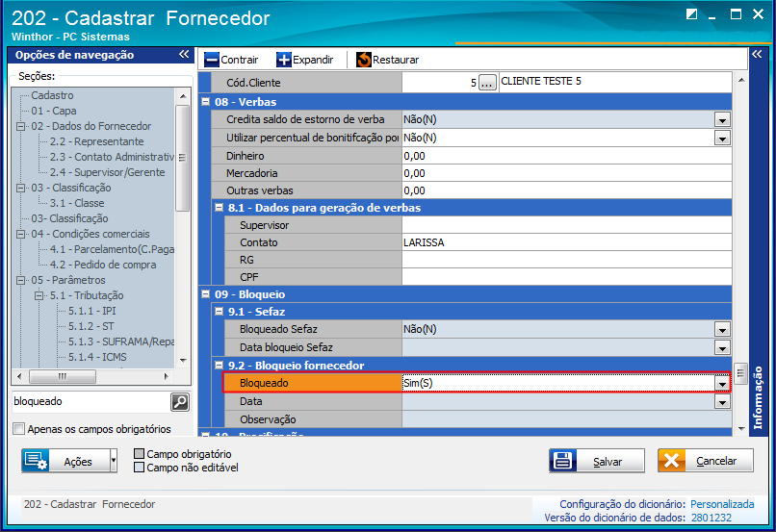The height and width of the screenshot is (532, 776).
Task: Collapse 04 - Condições comerciais tree node
Action: (21, 234)
